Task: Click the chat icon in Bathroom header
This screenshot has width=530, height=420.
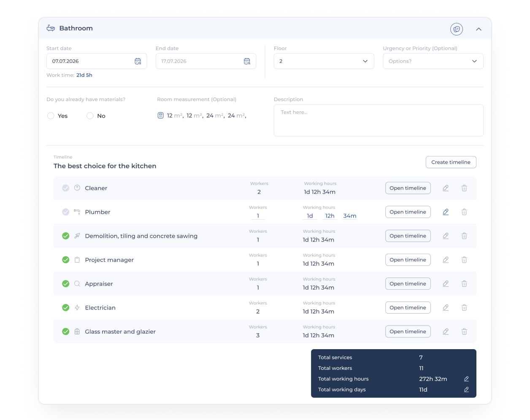Action: [x=457, y=29]
